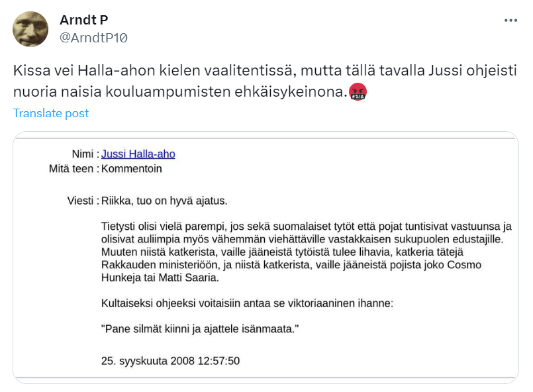
Task: Click Arndt P's profile avatar
Action: coord(30,29)
